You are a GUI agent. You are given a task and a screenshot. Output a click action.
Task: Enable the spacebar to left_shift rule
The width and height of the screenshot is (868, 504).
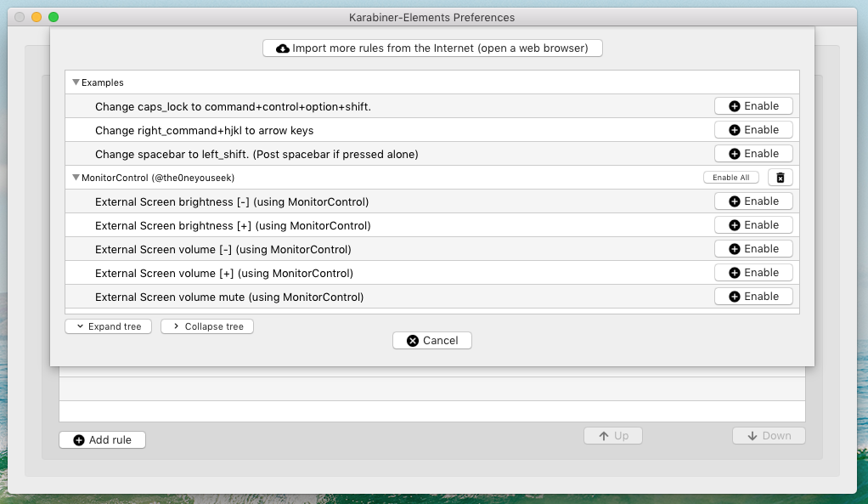pyautogui.click(x=752, y=153)
